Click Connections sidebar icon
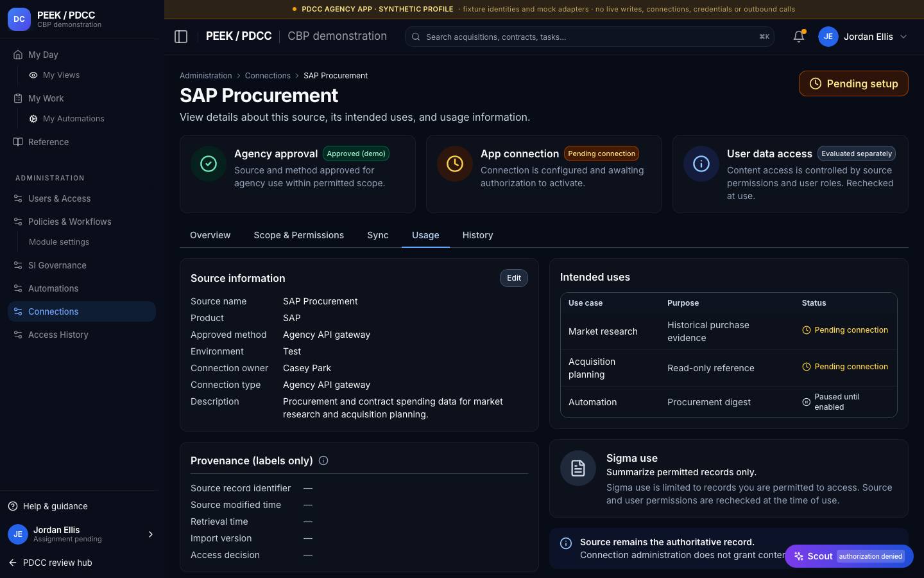The height and width of the screenshot is (578, 924). tap(18, 311)
